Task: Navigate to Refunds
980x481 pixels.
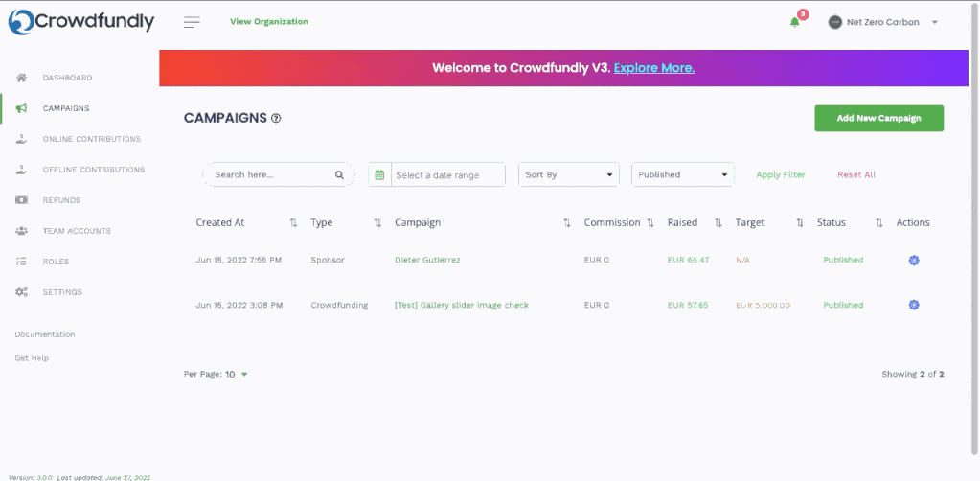Action: (x=62, y=200)
